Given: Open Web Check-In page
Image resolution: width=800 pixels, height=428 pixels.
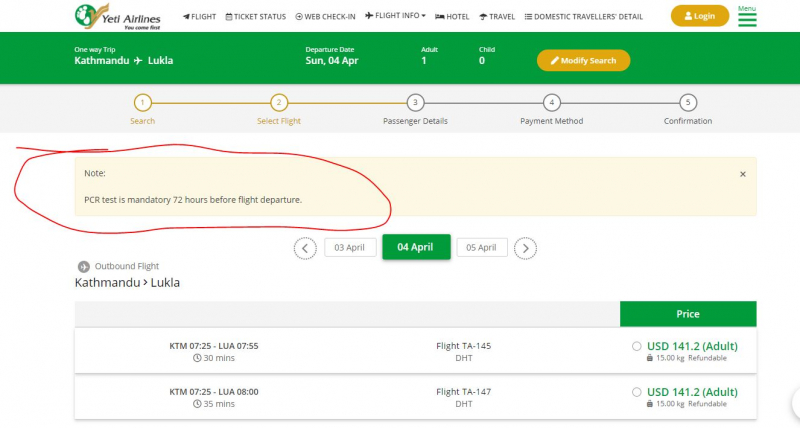Looking at the screenshot, I should [325, 17].
